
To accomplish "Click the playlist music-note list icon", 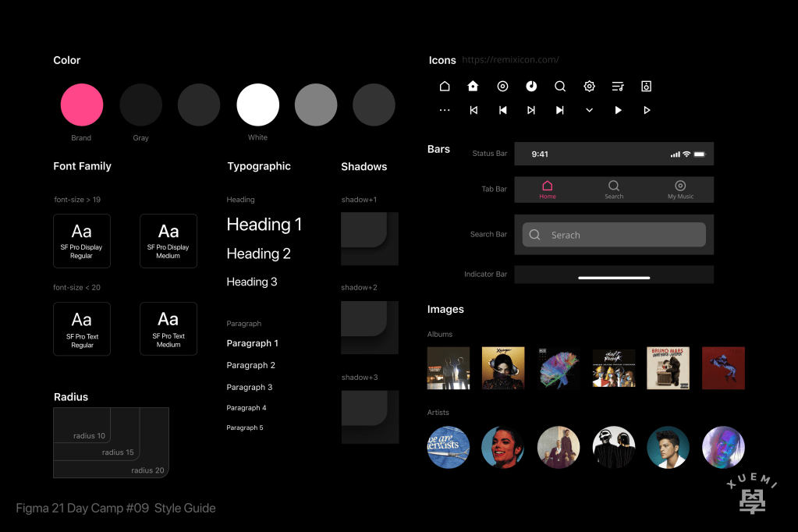I will click(x=618, y=87).
